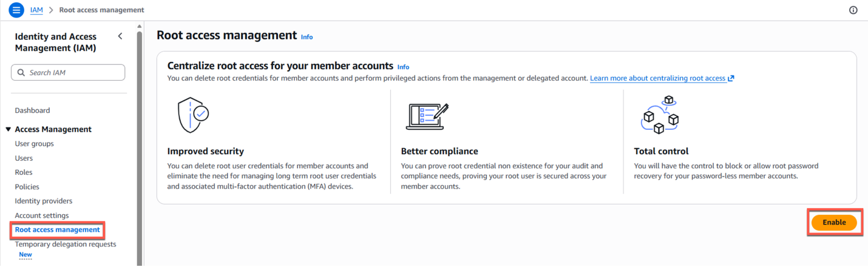Click the info circle icon at top right
868x267 pixels.
click(853, 10)
